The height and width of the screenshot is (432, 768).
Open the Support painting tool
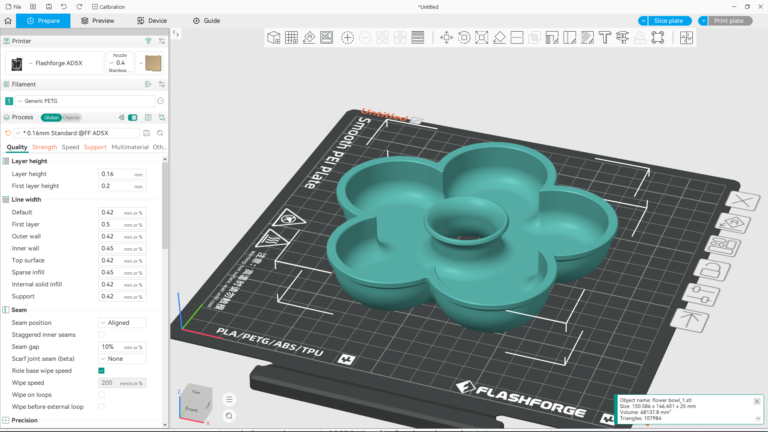tap(552, 37)
